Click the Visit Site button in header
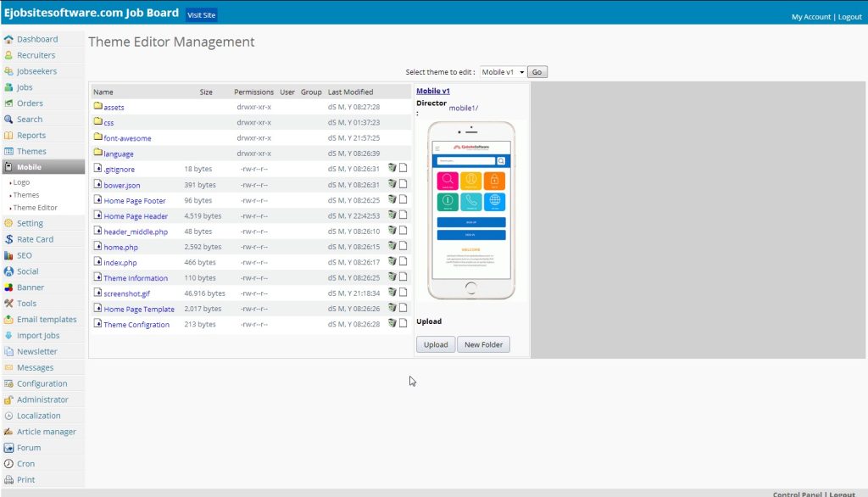 pos(202,15)
